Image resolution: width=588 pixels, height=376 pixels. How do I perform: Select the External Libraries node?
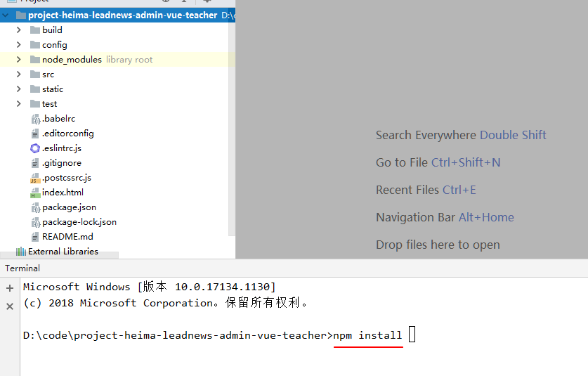tap(63, 252)
